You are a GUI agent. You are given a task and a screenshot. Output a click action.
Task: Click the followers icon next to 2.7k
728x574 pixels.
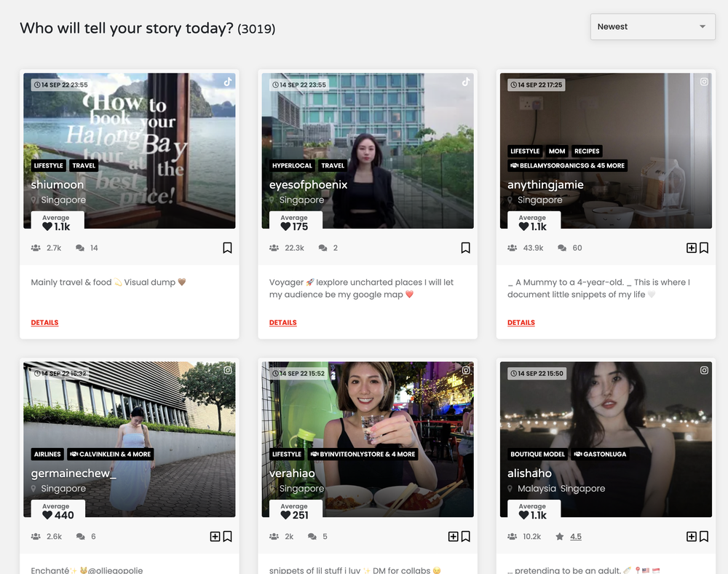click(x=36, y=248)
